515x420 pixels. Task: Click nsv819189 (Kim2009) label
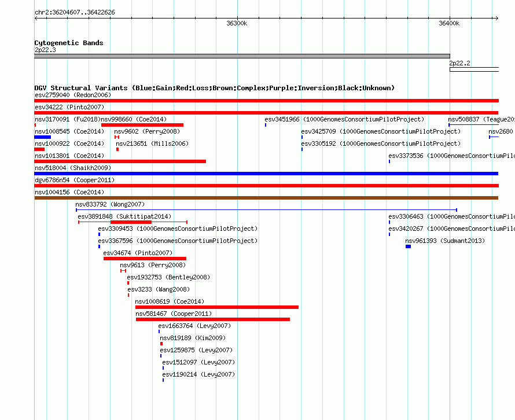click(x=193, y=338)
